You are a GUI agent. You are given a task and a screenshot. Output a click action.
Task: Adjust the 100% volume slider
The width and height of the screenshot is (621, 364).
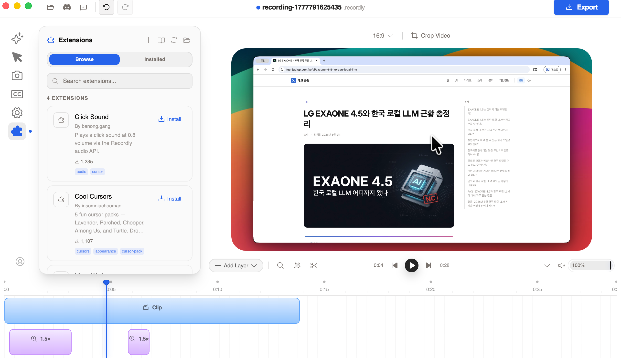590,265
